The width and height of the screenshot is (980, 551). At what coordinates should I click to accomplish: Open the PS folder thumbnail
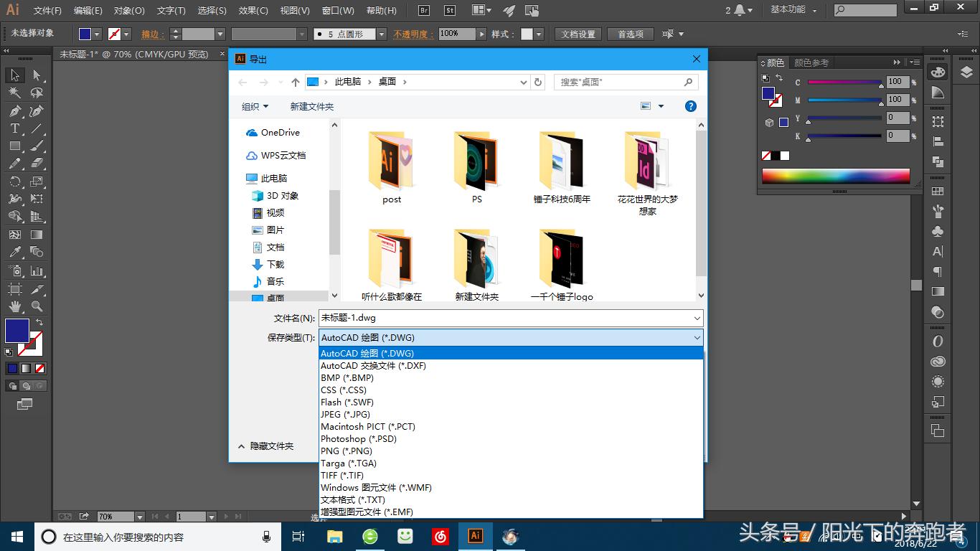[x=476, y=161]
